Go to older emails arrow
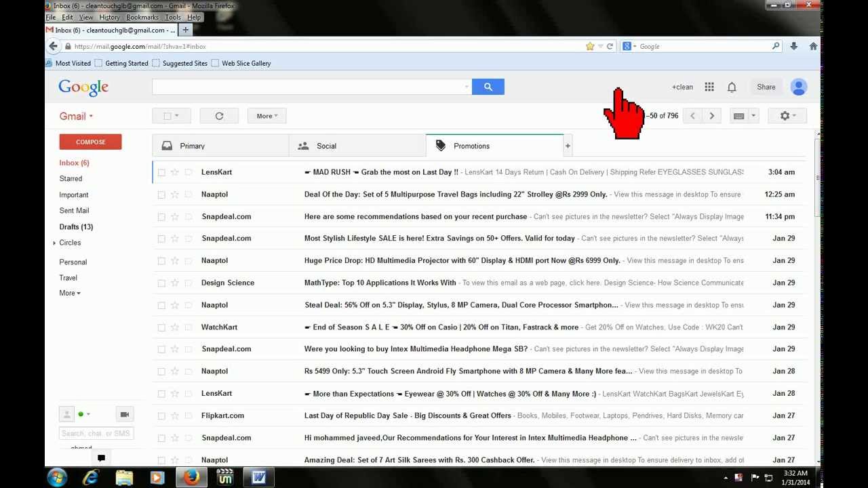The height and width of the screenshot is (488, 868). click(711, 116)
